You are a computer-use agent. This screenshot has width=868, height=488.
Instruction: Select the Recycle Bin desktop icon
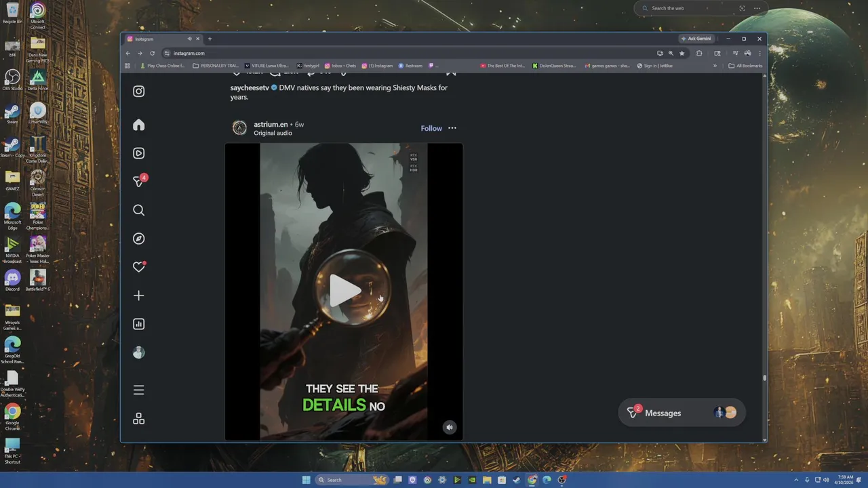12,14
